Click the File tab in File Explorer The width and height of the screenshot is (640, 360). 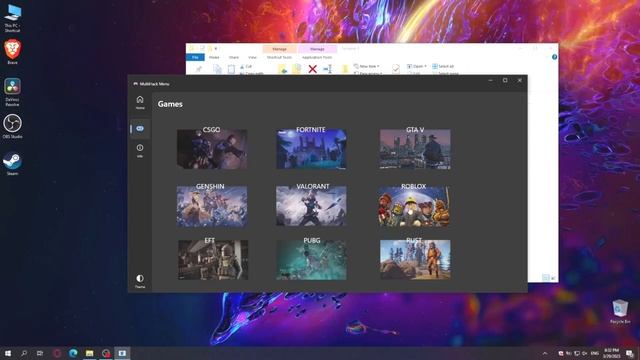pyautogui.click(x=195, y=58)
